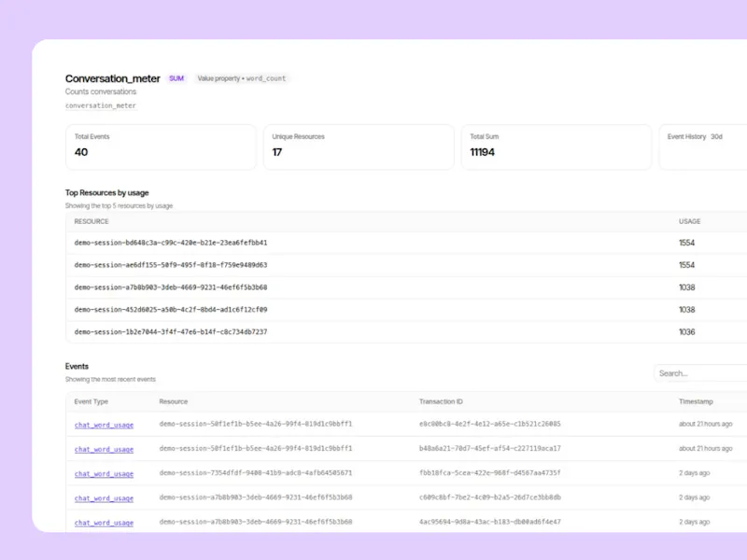747x560 pixels.
Task: Select resource demo-session-ae6df155 row
Action: [x=406, y=265]
